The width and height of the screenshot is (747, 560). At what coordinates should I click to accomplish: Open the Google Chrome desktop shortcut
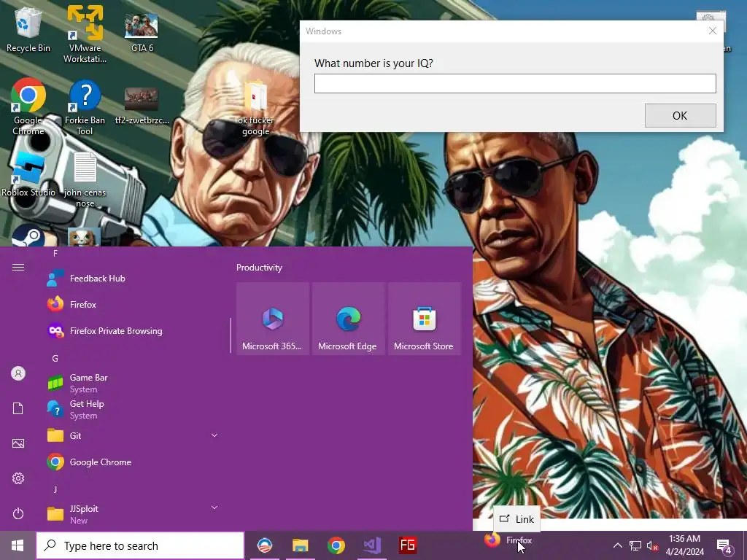pos(28,106)
